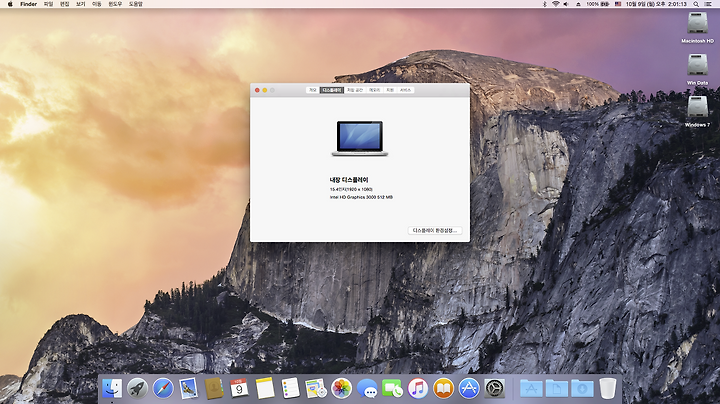
Task: Switch to the 지원 (Support) tab
Action: [x=390, y=90]
